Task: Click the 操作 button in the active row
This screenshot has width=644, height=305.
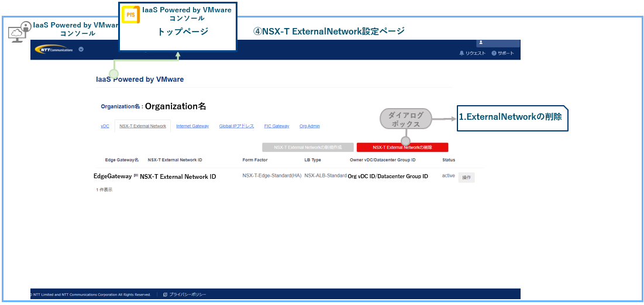Action: click(467, 178)
